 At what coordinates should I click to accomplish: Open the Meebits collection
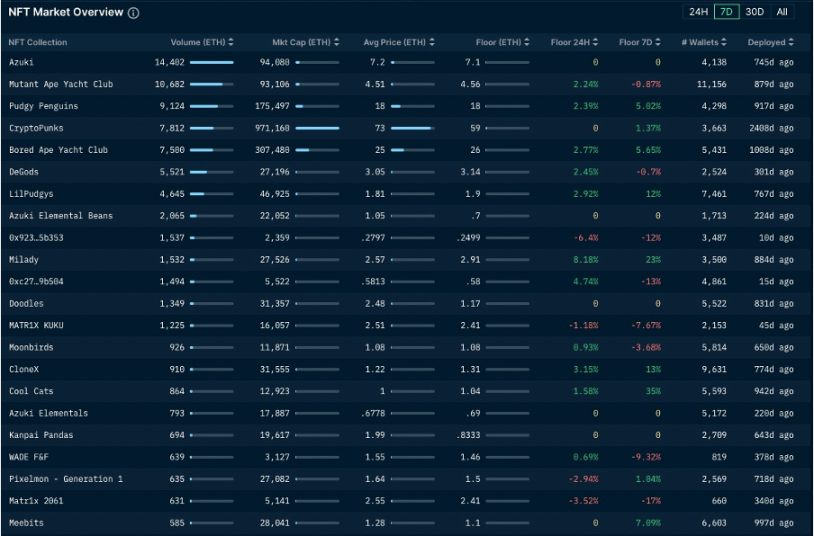[x=26, y=523]
